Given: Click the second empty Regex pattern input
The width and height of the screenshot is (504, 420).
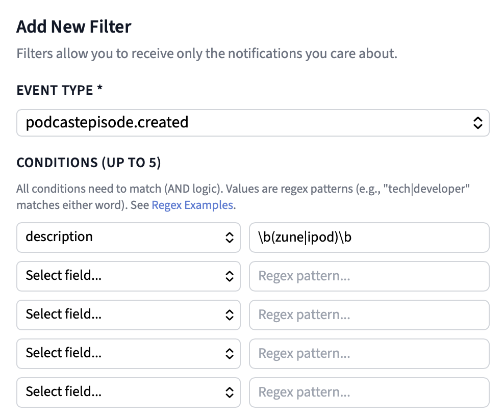Looking at the screenshot, I should (x=369, y=314).
